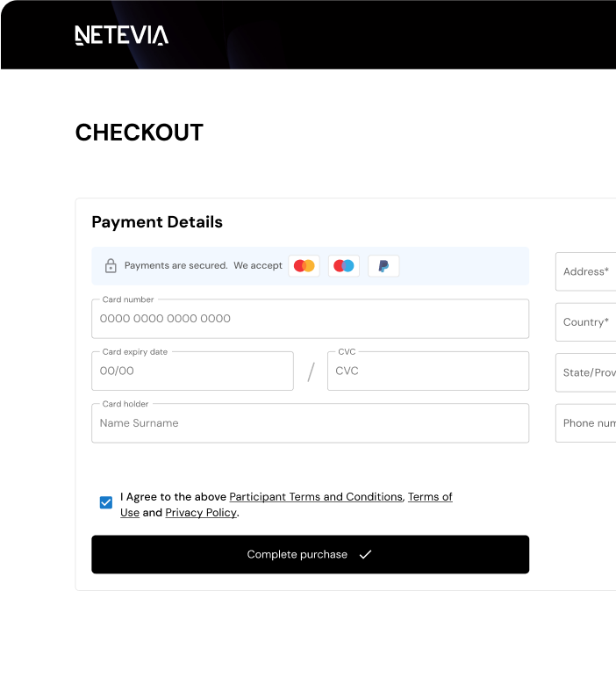Uncheck the terms agreement checkbox

[x=106, y=503]
